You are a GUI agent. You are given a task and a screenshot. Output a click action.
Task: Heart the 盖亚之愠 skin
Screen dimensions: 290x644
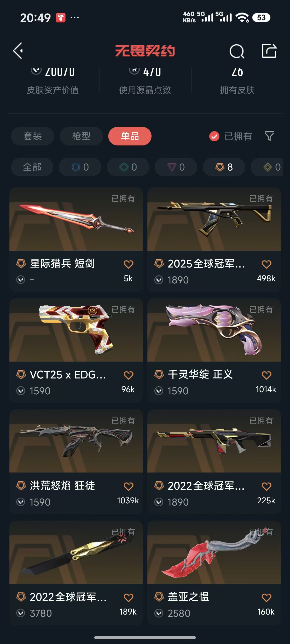[266, 598]
